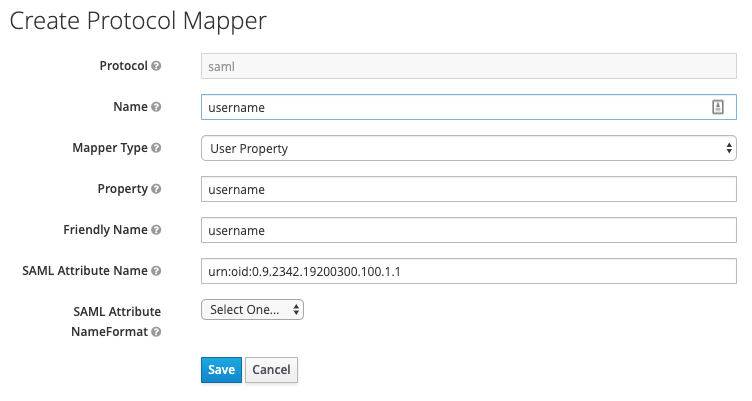Save the protocol mapper
This screenshot has width=752, height=401.
[x=221, y=370]
